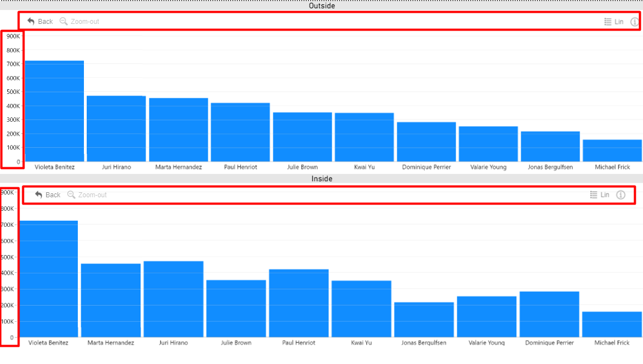Open the info icon in Inside chart toolbar
The height and width of the screenshot is (364, 643).
[x=621, y=195]
